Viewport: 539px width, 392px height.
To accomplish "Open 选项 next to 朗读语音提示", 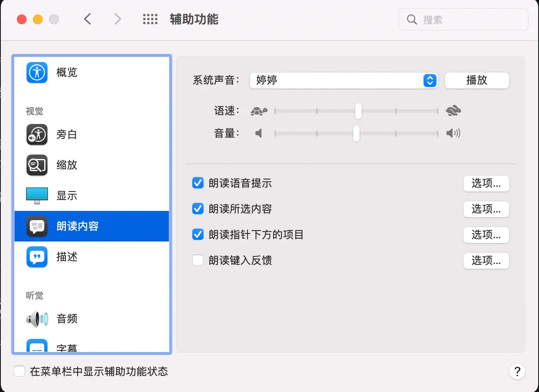I will click(486, 184).
